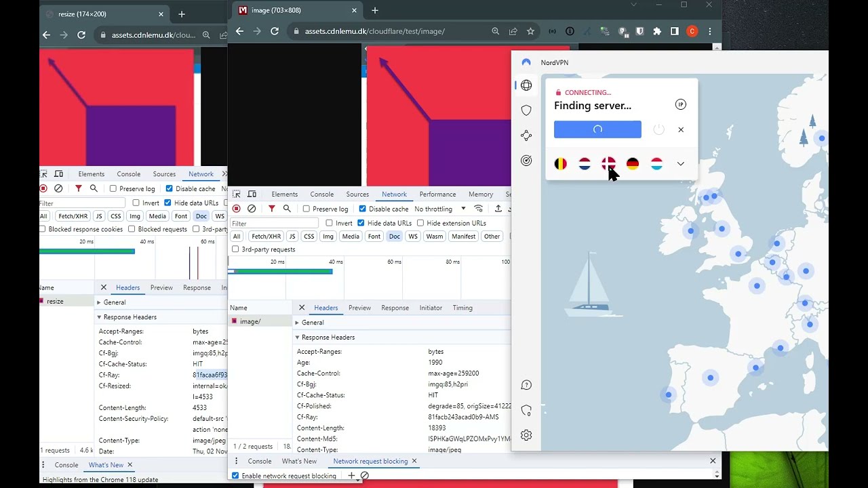Click the Filter input in right DevTools
This screenshot has height=488, width=868.
pos(274,223)
